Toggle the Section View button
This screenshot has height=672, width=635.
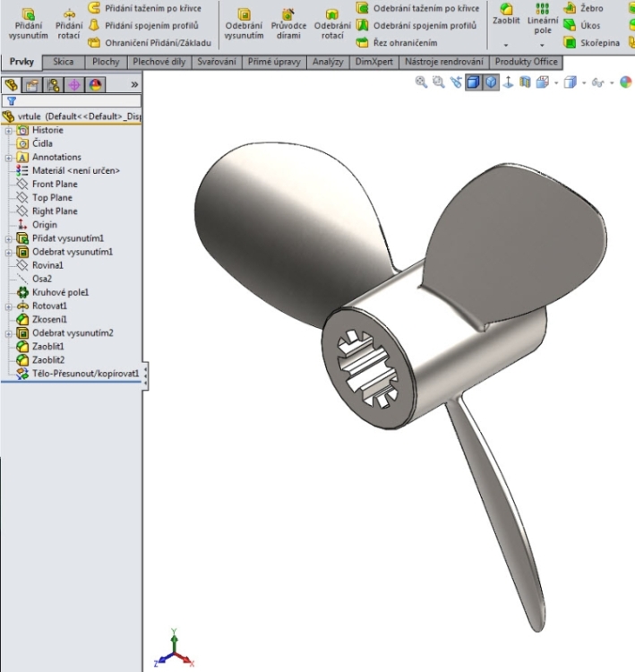pyautogui.click(x=525, y=82)
